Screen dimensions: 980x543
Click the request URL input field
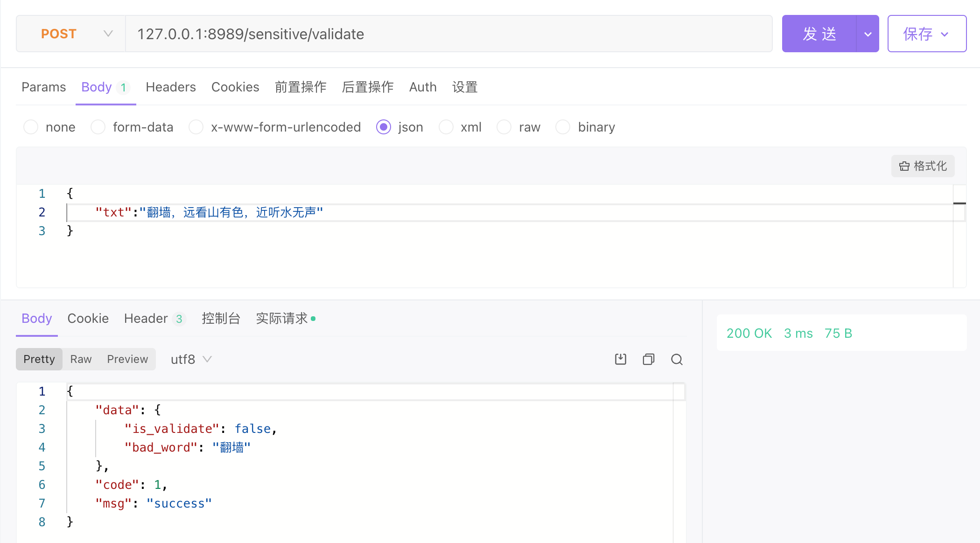point(449,34)
